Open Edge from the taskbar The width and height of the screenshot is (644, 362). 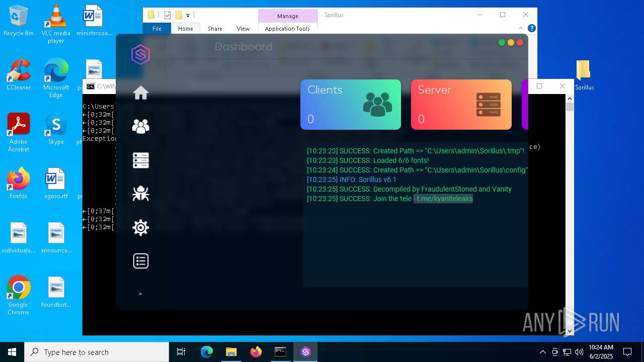tap(207, 352)
